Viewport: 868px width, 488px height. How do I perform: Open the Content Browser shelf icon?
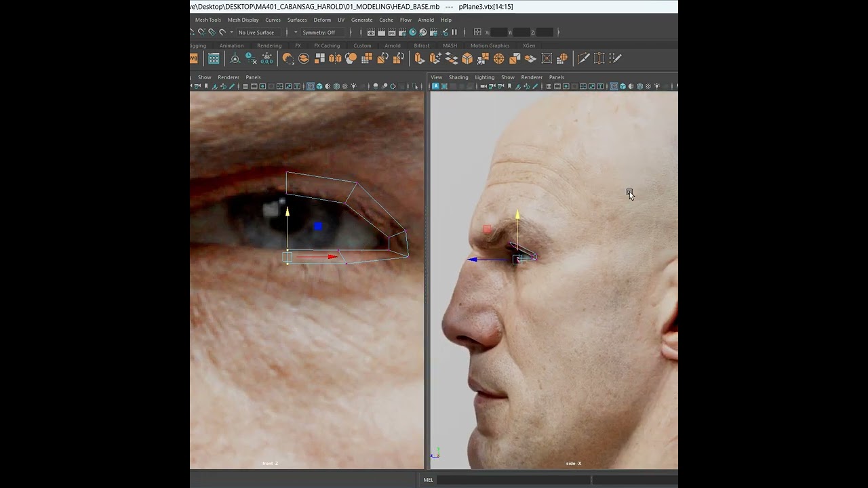pos(214,58)
